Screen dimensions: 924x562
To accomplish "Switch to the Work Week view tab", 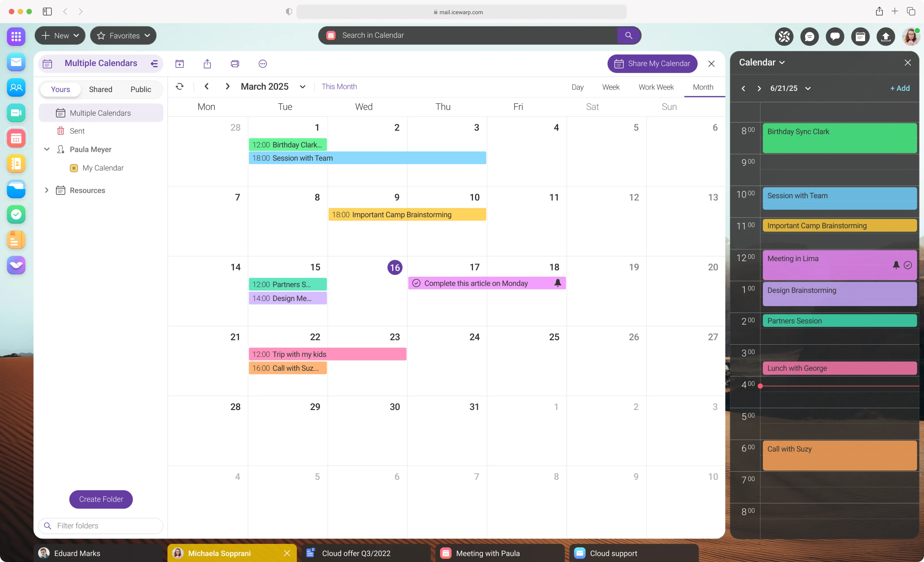I will [x=656, y=87].
